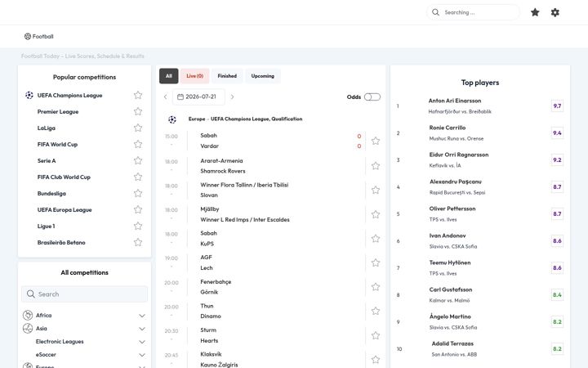This screenshot has width=588, height=368.
Task: Favorite the Thun vs Dinamo match
Action: (376, 311)
